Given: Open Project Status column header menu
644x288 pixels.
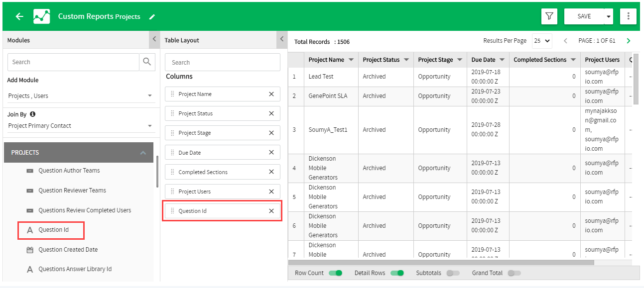Looking at the screenshot, I should point(406,60).
